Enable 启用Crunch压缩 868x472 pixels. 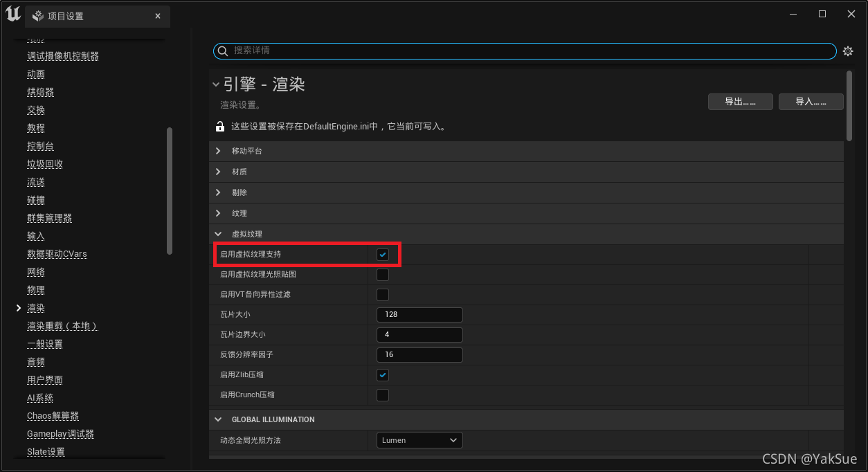click(x=383, y=394)
